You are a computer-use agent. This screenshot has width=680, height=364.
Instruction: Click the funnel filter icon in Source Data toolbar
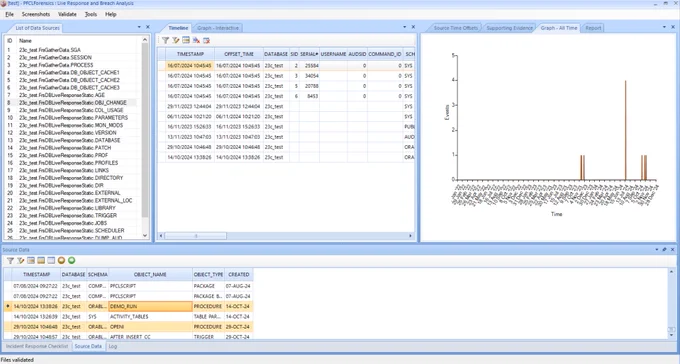(x=10, y=260)
